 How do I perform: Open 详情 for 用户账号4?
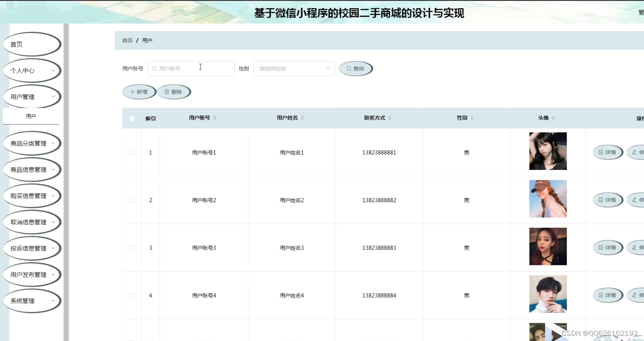pyautogui.click(x=608, y=295)
